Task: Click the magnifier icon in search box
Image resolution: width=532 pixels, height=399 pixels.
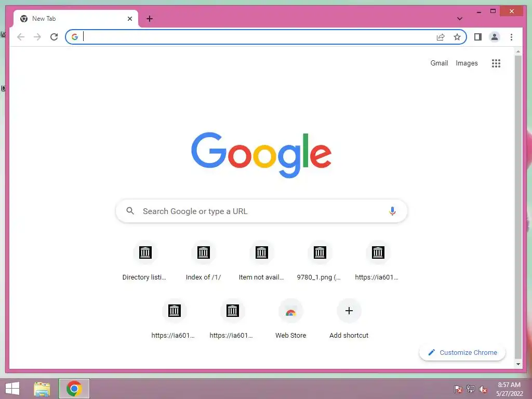Action: [130, 211]
